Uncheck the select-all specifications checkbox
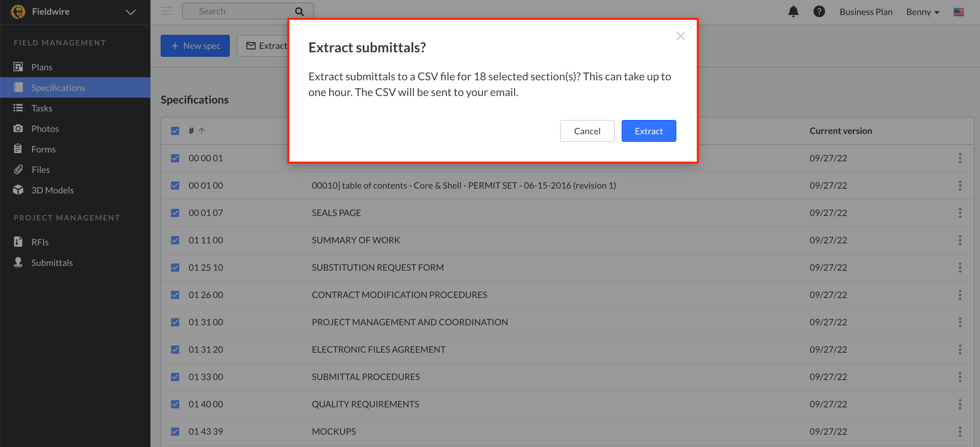 pyautogui.click(x=175, y=131)
